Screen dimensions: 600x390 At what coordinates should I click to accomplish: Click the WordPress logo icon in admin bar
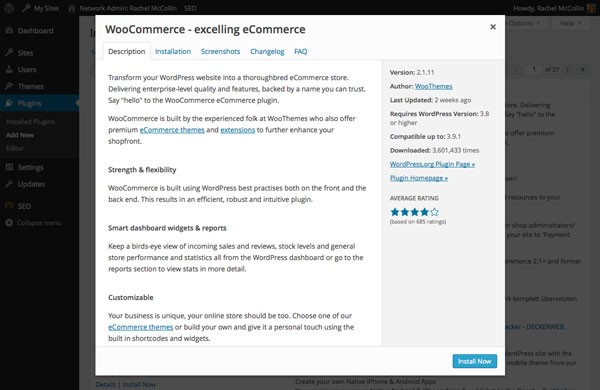coord(9,8)
